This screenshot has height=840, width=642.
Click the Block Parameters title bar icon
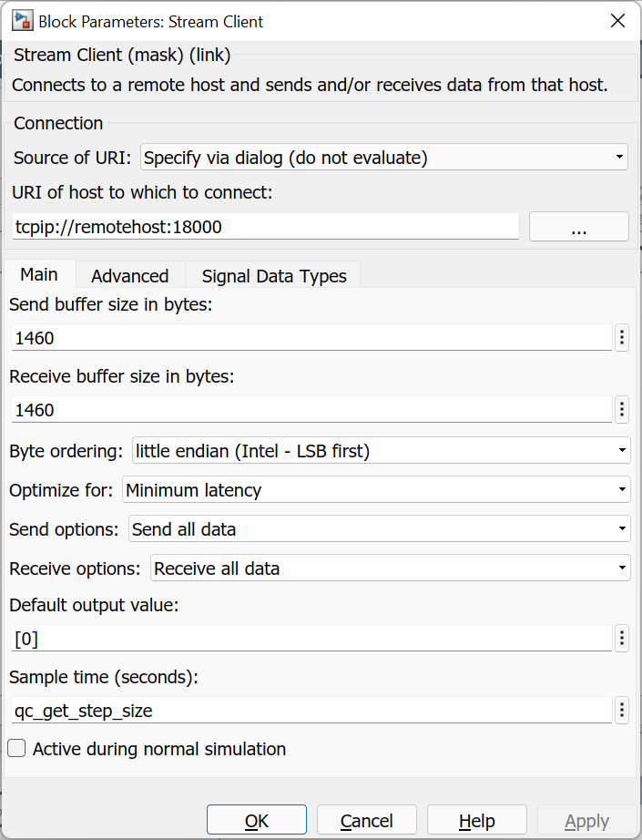pos(20,20)
